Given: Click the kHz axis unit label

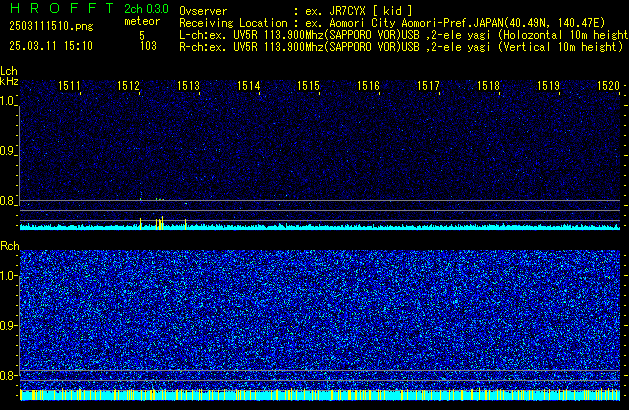Looking at the screenshot, I should [9, 81].
